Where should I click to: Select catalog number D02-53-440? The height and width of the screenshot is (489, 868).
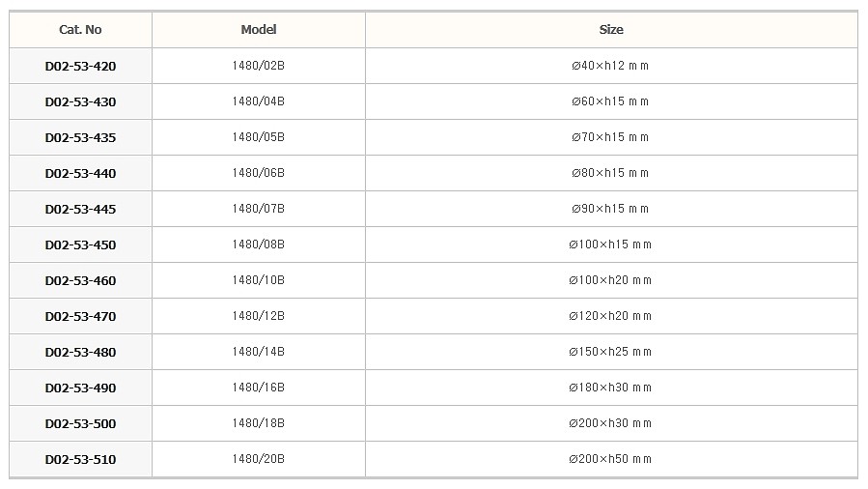80,173
